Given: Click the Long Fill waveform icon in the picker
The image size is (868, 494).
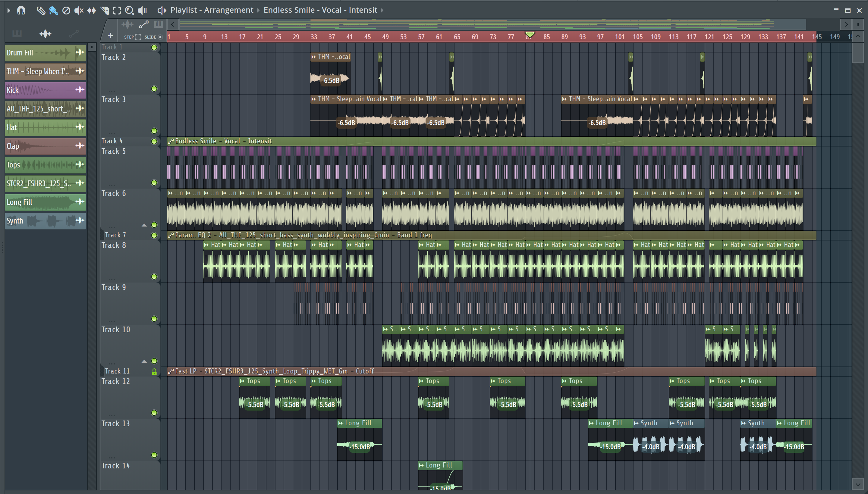Looking at the screenshot, I should 80,202.
